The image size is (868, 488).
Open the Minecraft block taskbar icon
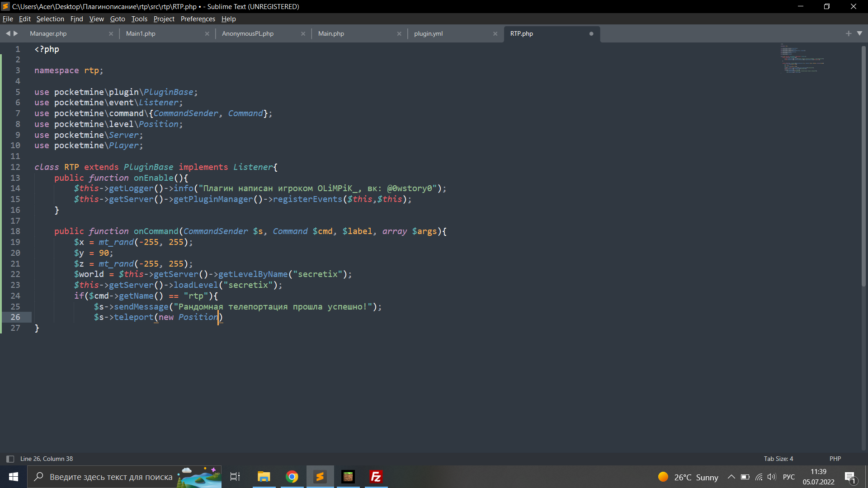tap(348, 477)
